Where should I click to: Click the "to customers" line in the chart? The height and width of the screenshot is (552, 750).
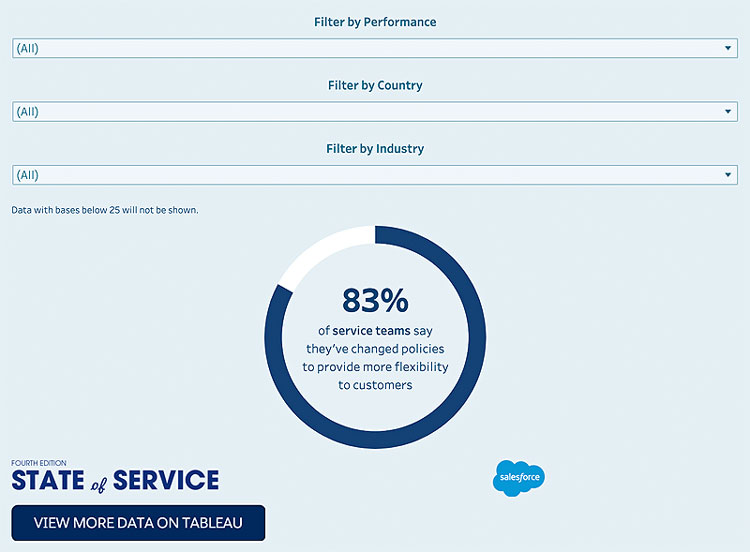375,385
